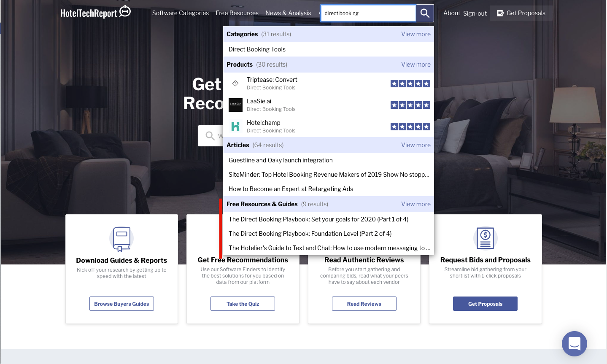Open LaaSie.ai product result
Screen dimensions: 607x364
tap(329, 105)
